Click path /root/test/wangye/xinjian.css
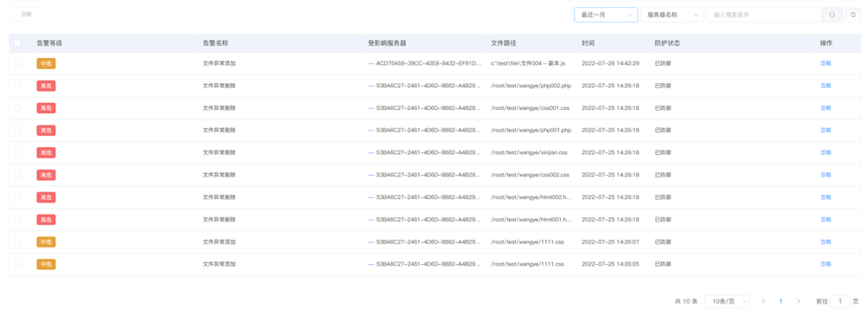The width and height of the screenshot is (868, 315). [529, 152]
